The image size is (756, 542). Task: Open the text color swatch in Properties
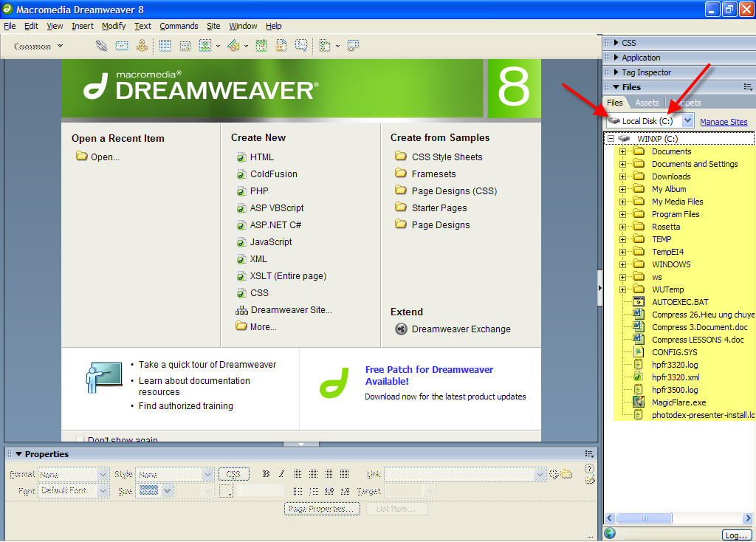coord(226,491)
